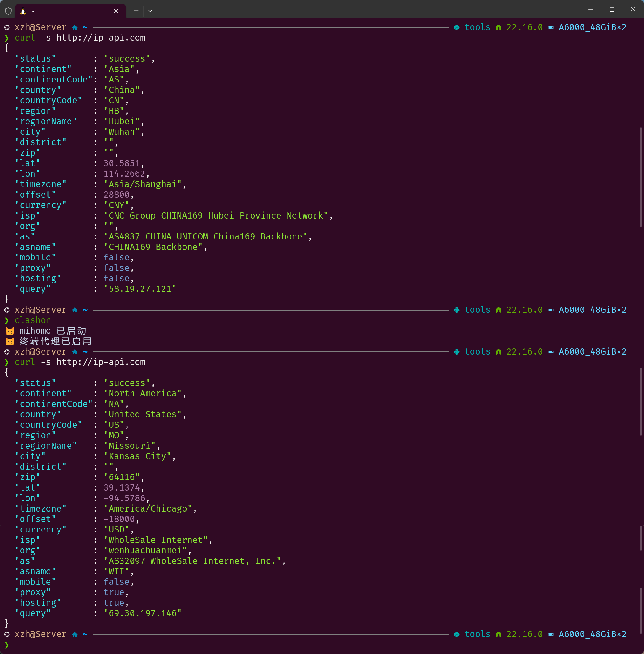
Task: Click "CNC Group CHINA169 Hubei Province Network"
Action: (216, 216)
